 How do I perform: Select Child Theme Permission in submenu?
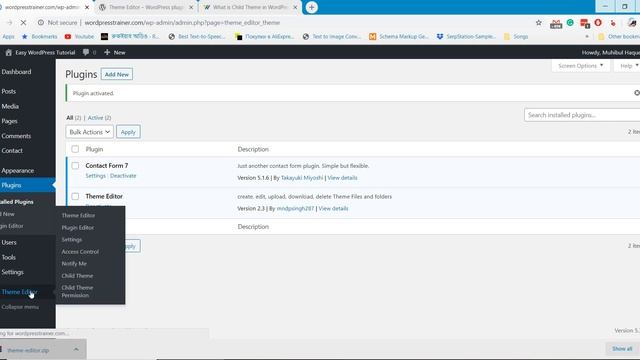77,291
